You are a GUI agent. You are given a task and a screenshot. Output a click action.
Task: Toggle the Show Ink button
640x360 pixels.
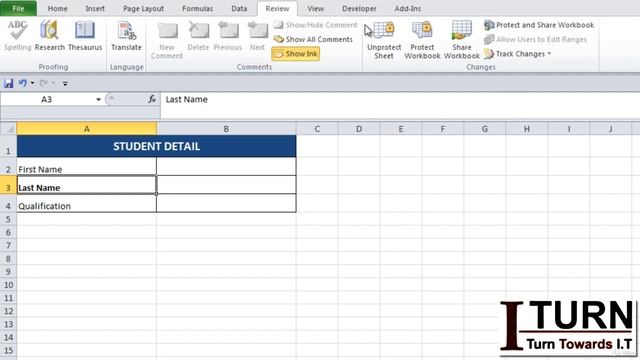pyautogui.click(x=296, y=54)
